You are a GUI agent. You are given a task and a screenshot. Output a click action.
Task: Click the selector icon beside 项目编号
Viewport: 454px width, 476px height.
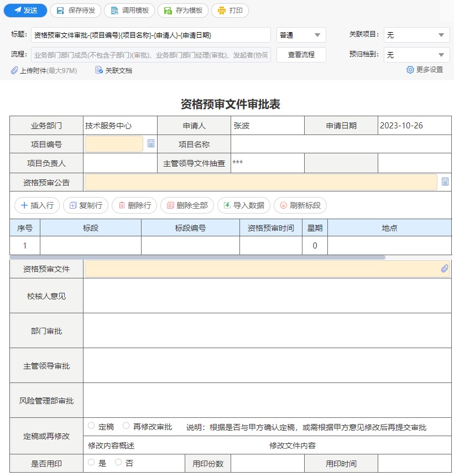click(x=151, y=143)
